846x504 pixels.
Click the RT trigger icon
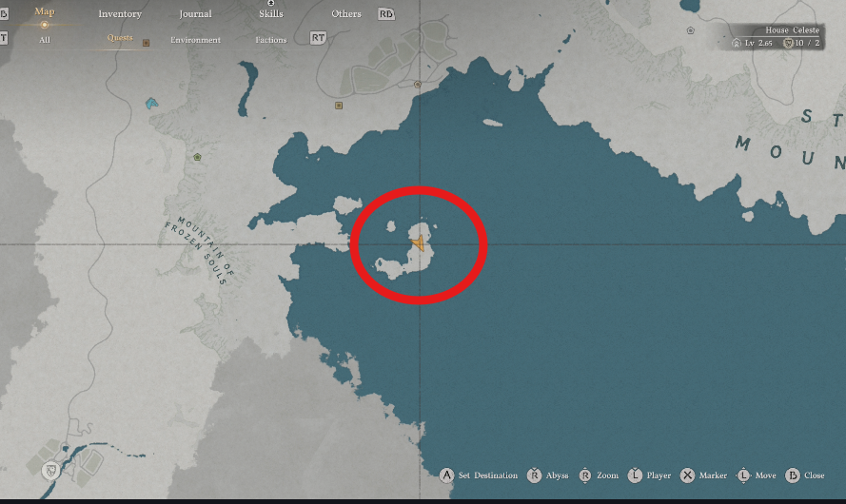coord(318,38)
